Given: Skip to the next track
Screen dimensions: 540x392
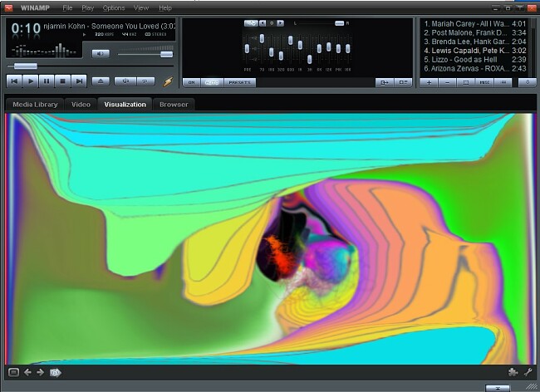Looking at the screenshot, I should point(79,81).
